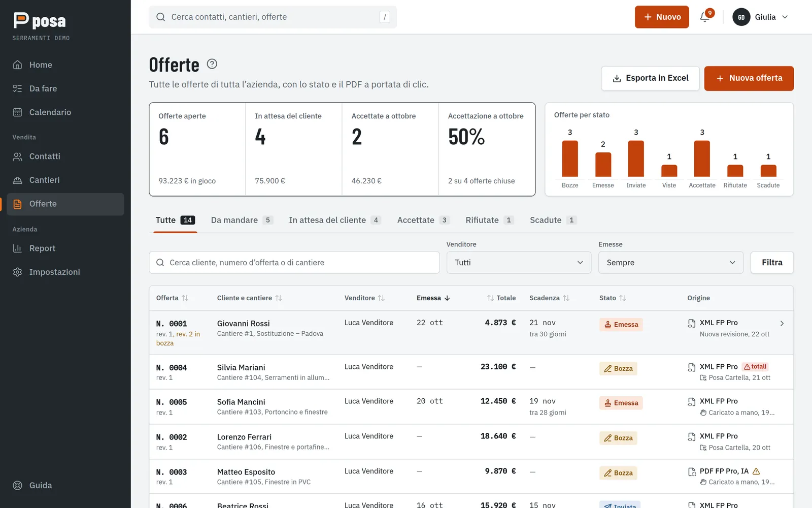Switch to Rifiutate tab
This screenshot has height=508, width=812.
(x=490, y=220)
